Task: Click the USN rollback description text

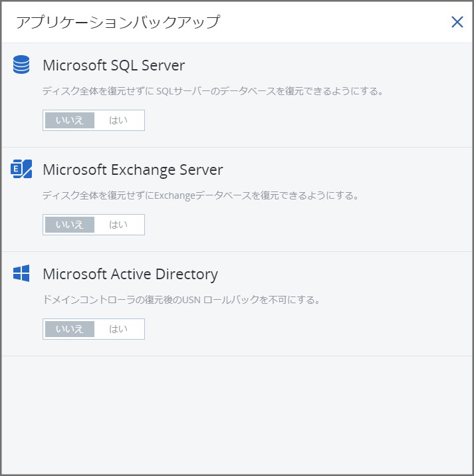Action: pyautogui.click(x=181, y=300)
